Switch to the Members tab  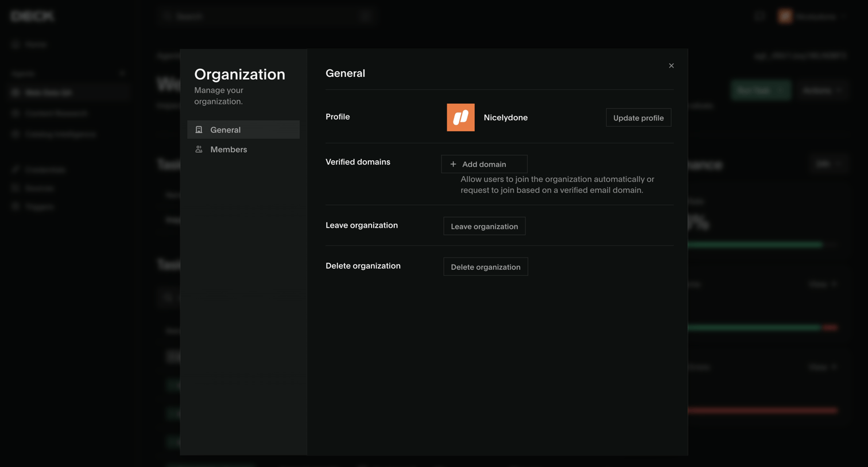click(243, 149)
